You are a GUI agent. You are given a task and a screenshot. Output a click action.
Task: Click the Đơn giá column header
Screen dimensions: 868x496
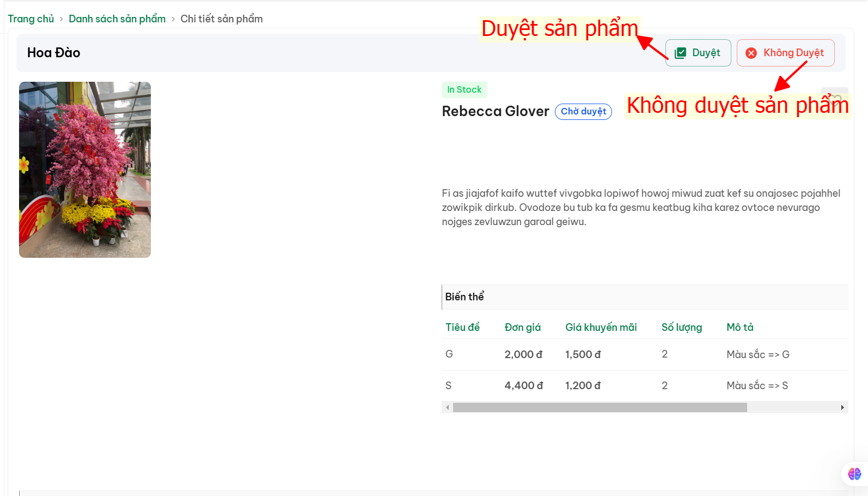click(522, 327)
